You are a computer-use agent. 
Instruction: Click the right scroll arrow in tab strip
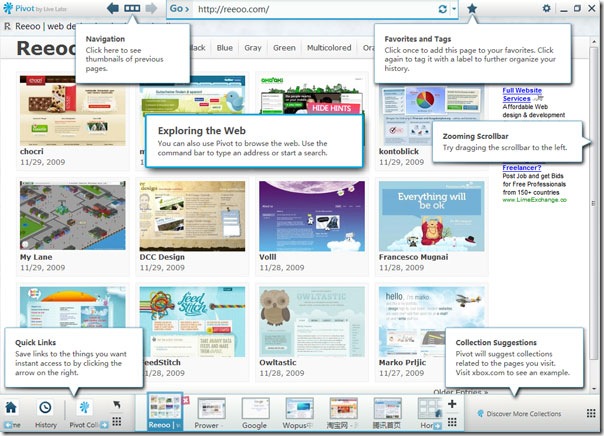point(438,426)
